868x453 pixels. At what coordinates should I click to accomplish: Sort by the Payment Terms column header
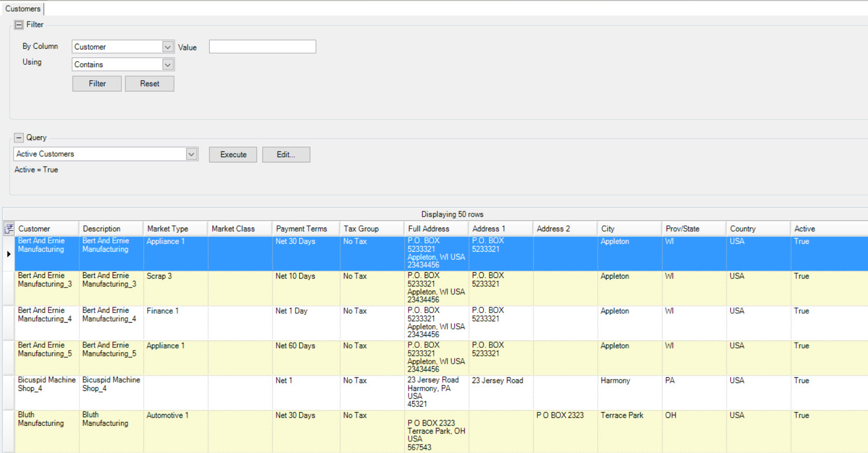click(x=306, y=229)
